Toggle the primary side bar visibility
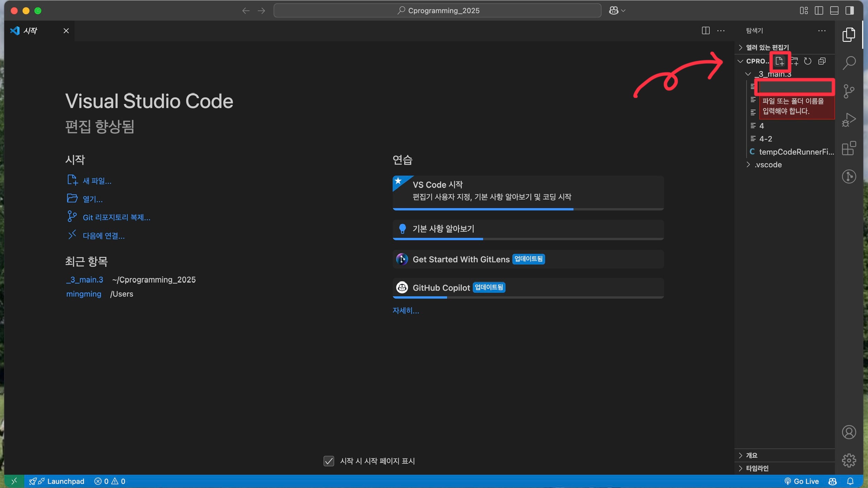The image size is (868, 488). click(819, 10)
